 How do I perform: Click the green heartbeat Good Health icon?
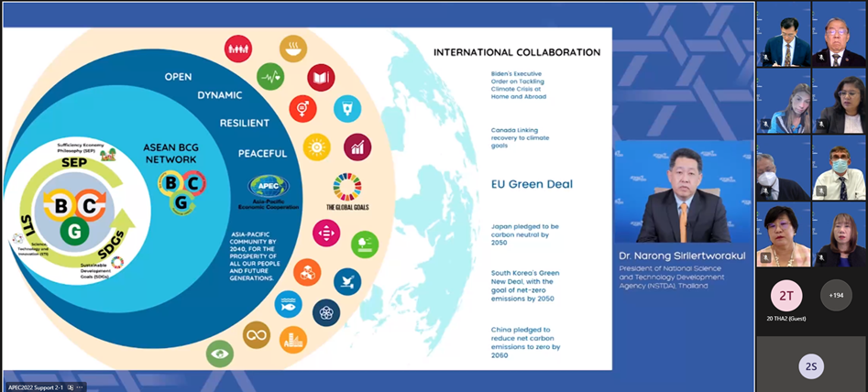click(x=270, y=76)
